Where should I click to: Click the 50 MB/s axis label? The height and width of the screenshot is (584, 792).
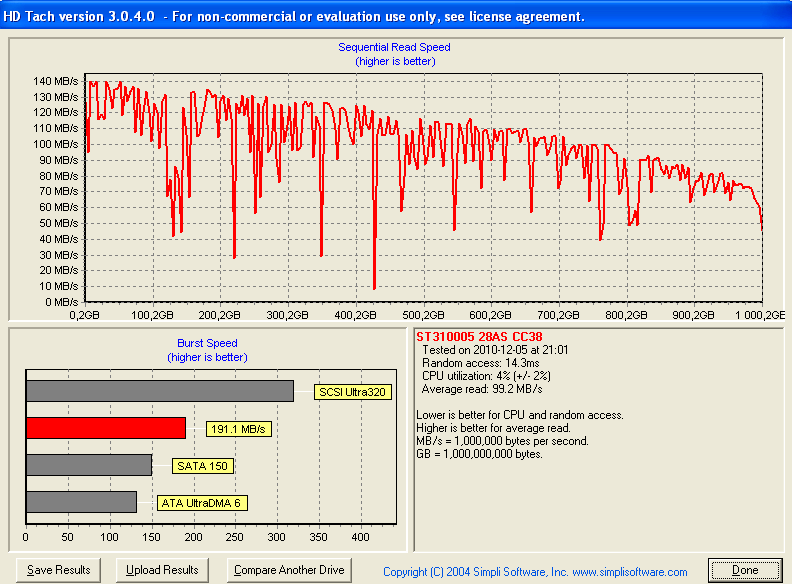pyautogui.click(x=59, y=223)
